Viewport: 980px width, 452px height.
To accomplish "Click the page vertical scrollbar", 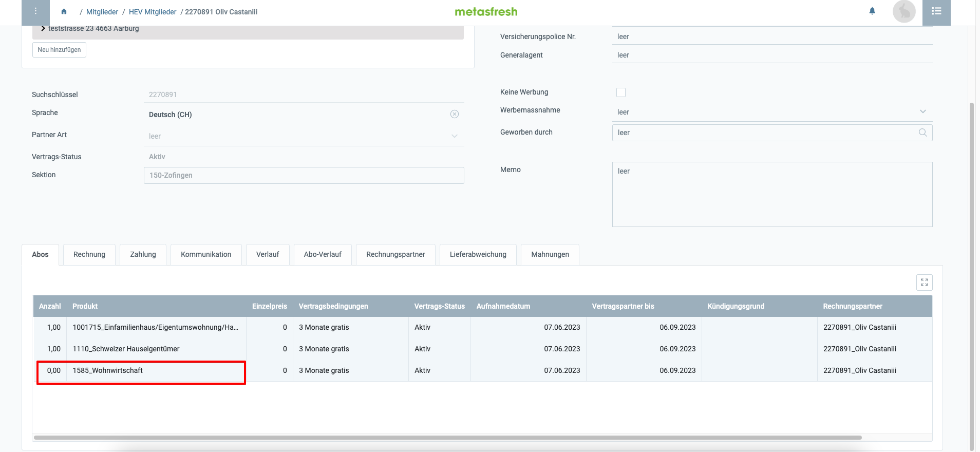I will [971, 277].
